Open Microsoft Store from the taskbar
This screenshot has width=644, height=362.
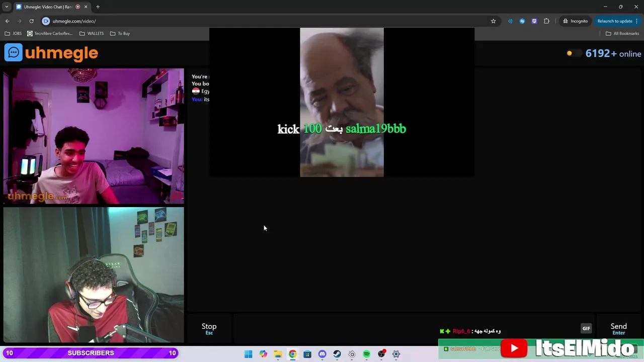tap(307, 354)
